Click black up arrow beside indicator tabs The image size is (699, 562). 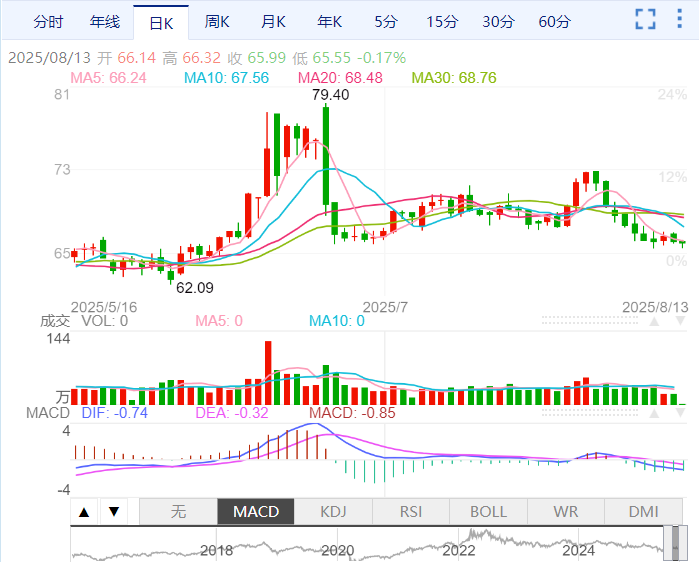(85, 512)
